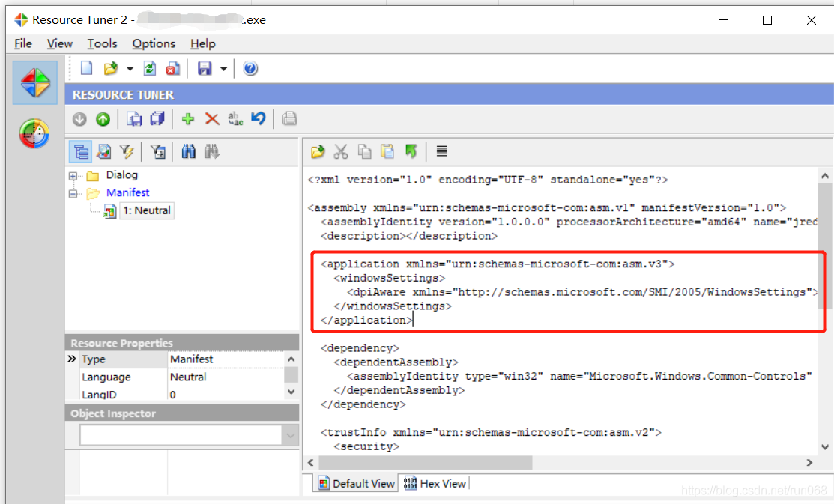Viewport: 834px width, 504px height.
Task: Toggle the word wrap lines icon
Action: tap(441, 151)
